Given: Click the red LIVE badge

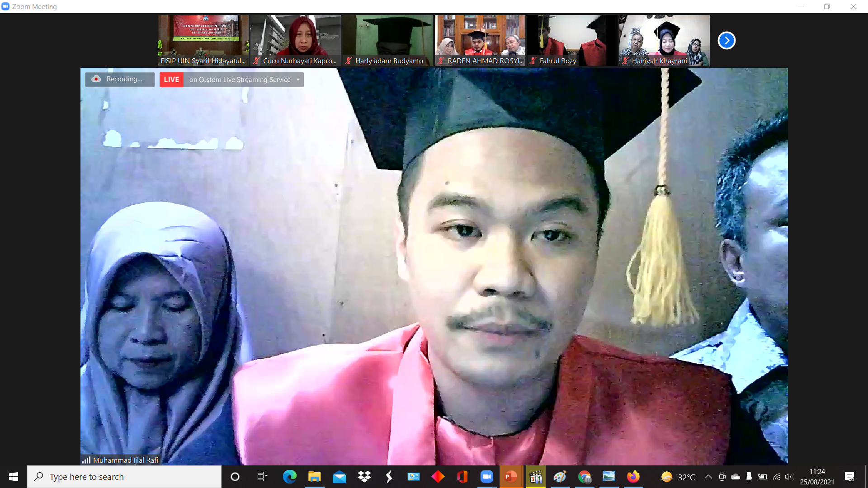Looking at the screenshot, I should click(171, 80).
